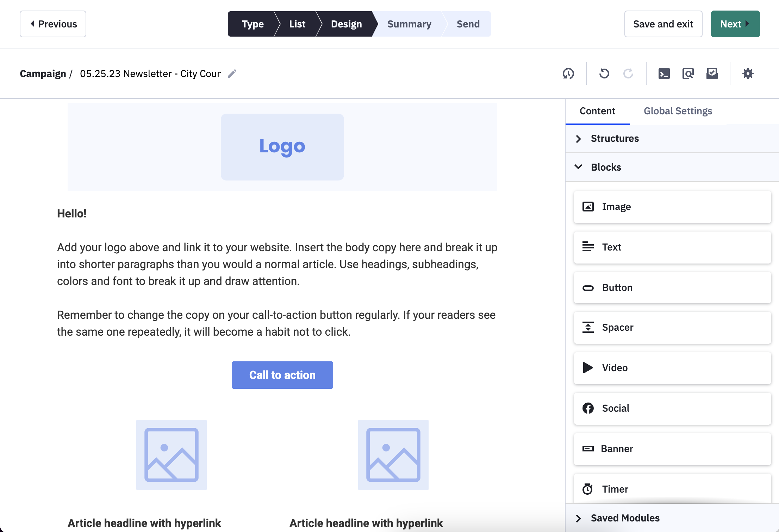
Task: Open the code editor icon
Action: 664,74
